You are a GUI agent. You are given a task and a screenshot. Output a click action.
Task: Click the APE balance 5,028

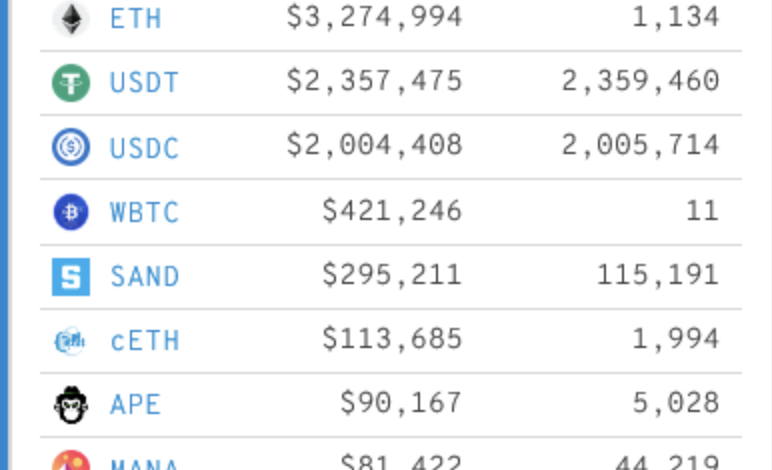676,404
